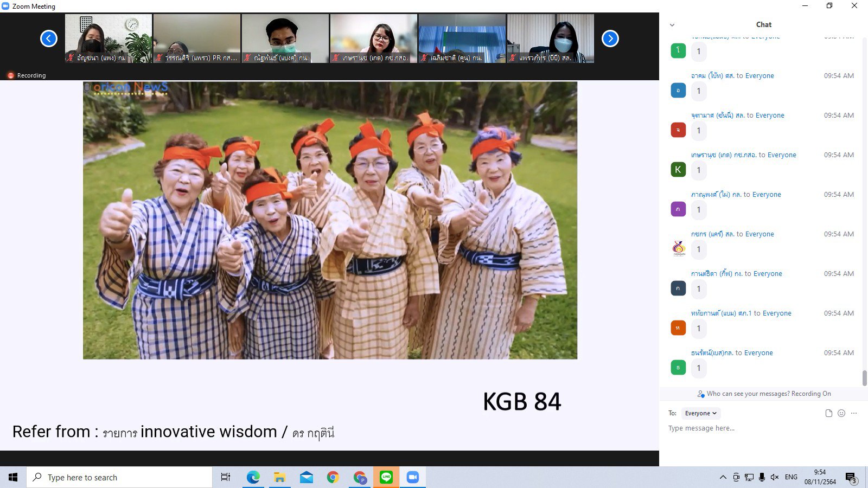The image size is (868, 488).
Task: Click green K avatar in chat
Action: (678, 170)
